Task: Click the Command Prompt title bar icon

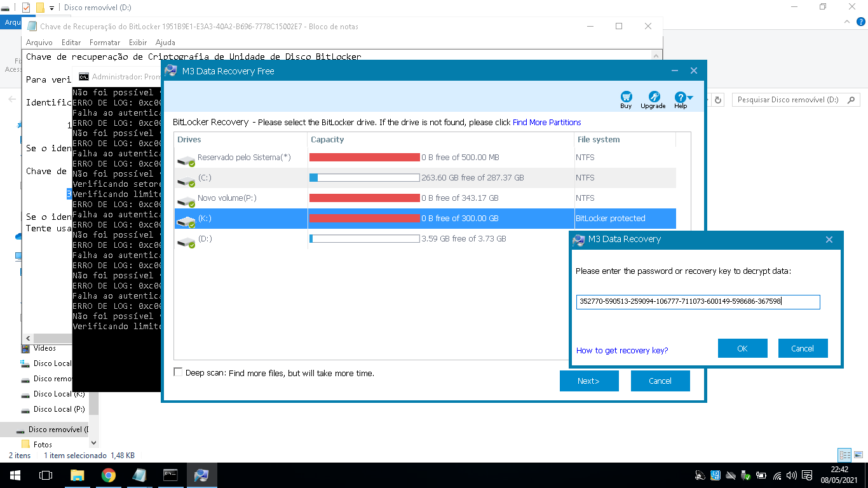Action: coord(83,77)
